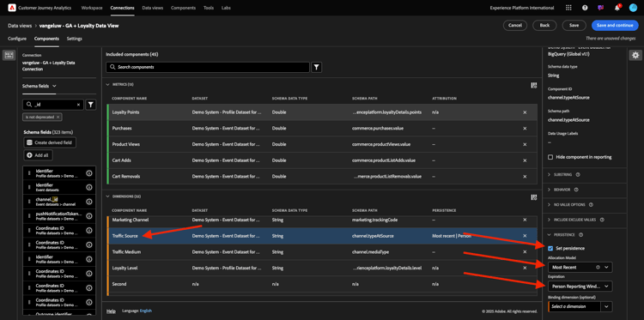The height and width of the screenshot is (320, 644).
Task: Open the app switcher grid icon
Action: (x=568, y=8)
